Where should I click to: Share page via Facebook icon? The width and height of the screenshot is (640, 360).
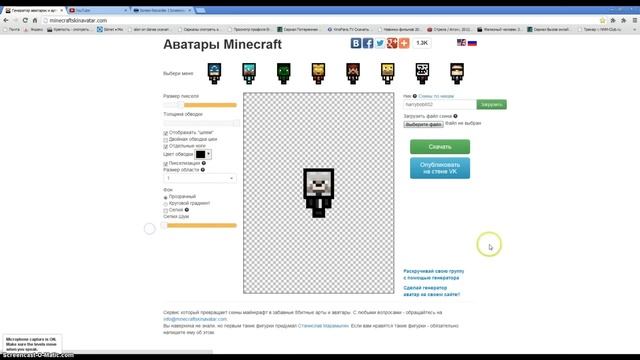pyautogui.click(x=368, y=43)
